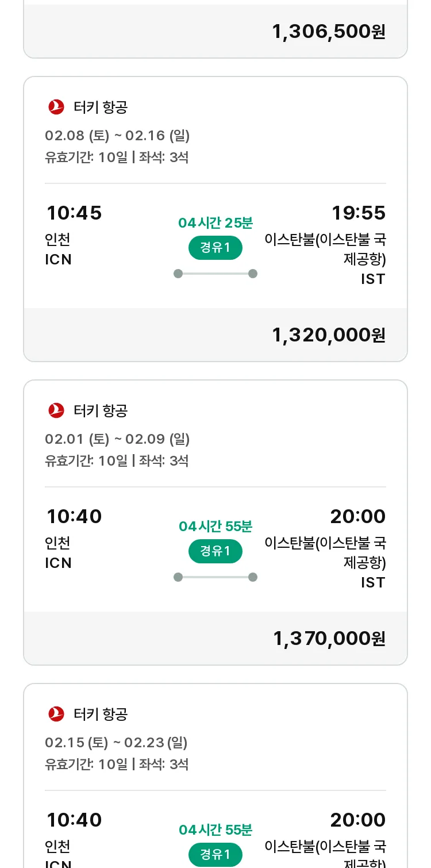Click the route line under 04시간 25분

pos(215,274)
